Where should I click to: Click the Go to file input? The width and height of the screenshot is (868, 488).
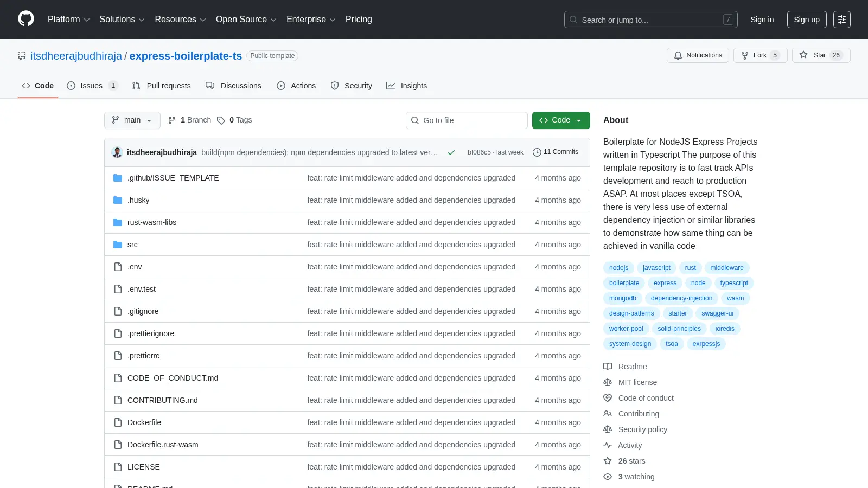point(467,120)
